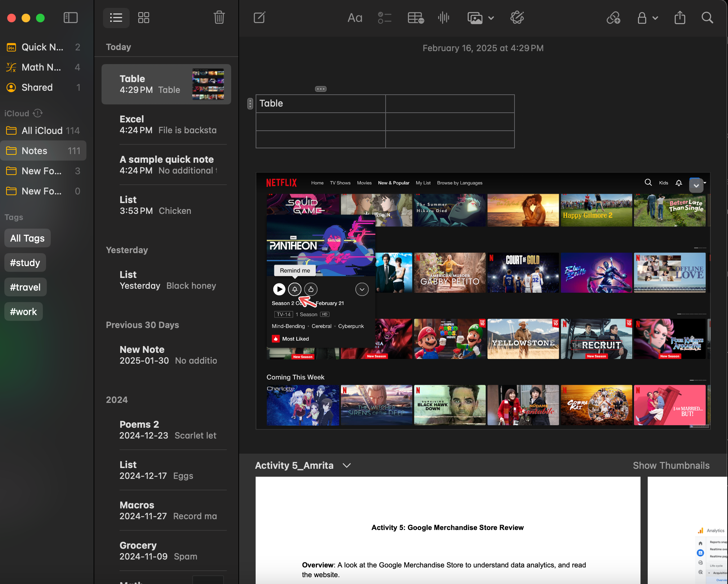Click the table toolbar icon

point(415,18)
